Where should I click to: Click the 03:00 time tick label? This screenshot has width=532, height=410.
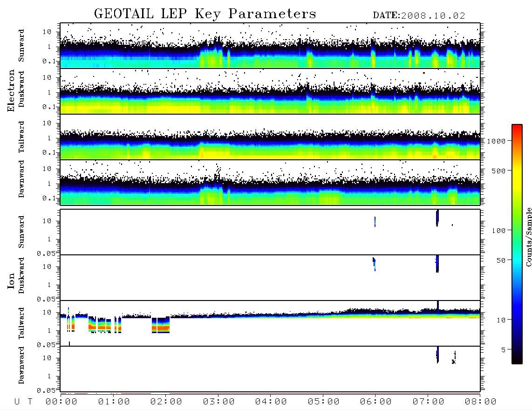point(219,402)
